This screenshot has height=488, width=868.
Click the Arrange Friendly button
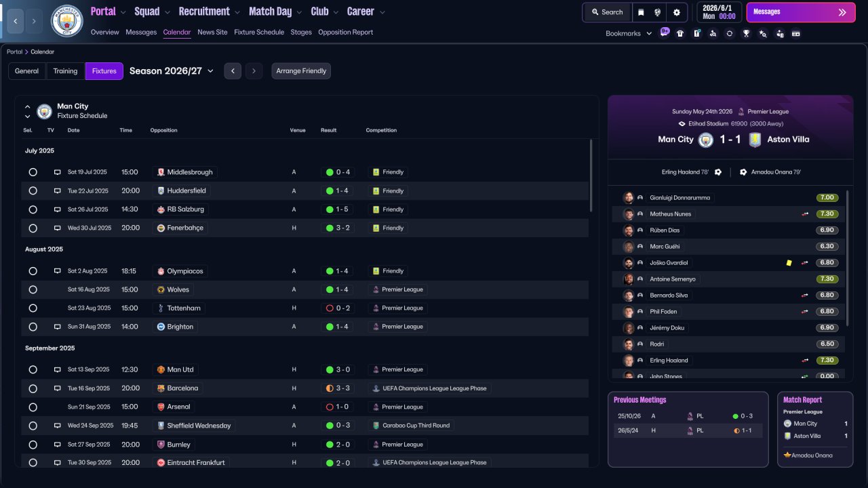(x=301, y=71)
